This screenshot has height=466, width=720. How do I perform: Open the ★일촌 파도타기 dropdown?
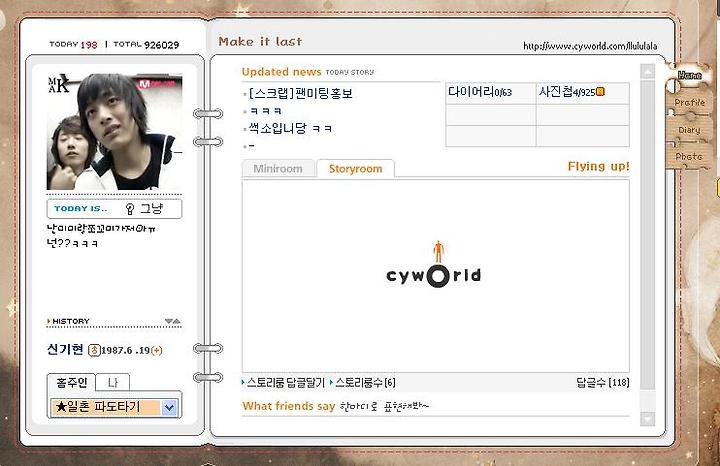tap(114, 407)
